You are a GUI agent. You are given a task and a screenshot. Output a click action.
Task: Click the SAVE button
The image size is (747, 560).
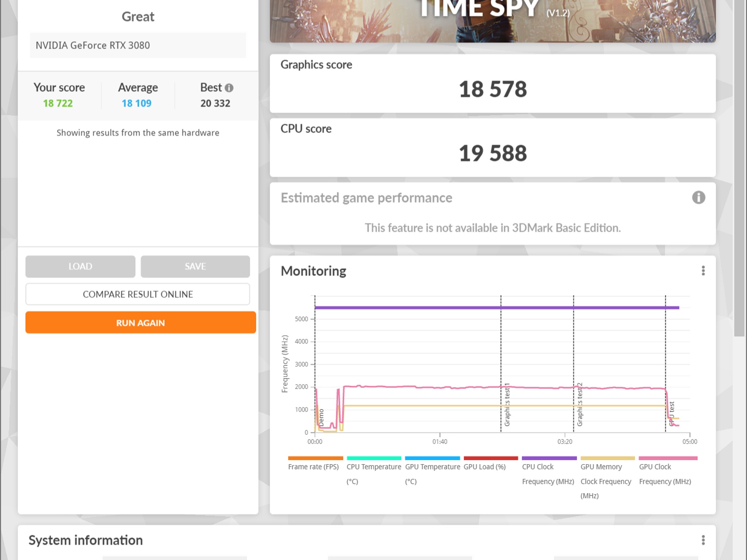click(x=195, y=267)
